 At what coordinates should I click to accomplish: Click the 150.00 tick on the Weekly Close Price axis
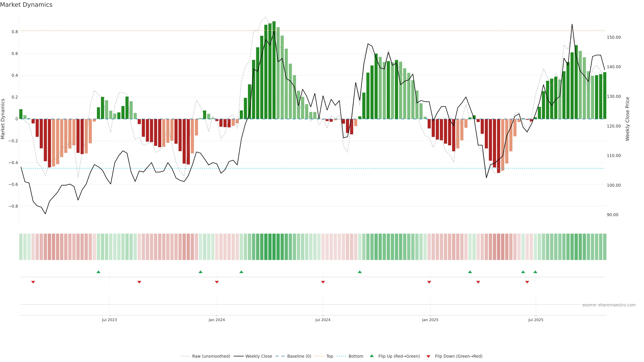[614, 37]
